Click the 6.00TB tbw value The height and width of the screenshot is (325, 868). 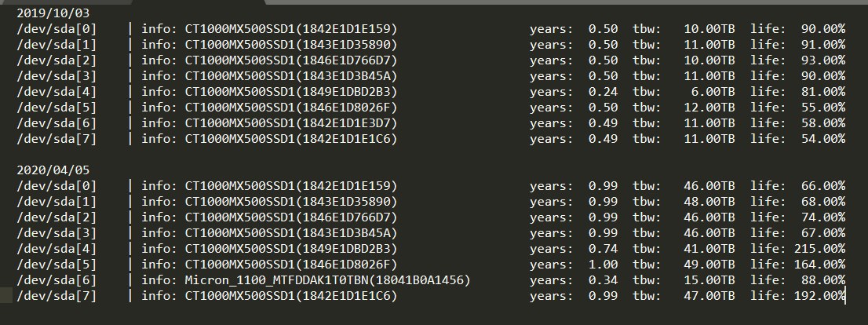pos(711,91)
